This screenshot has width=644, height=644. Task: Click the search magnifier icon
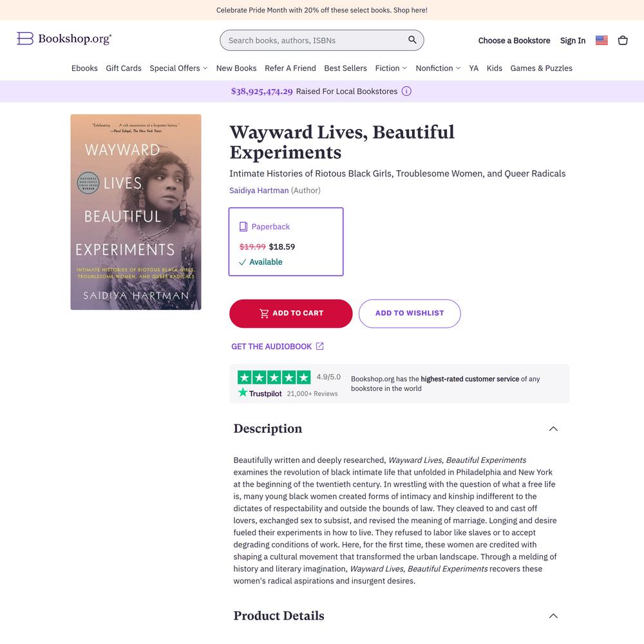412,40
